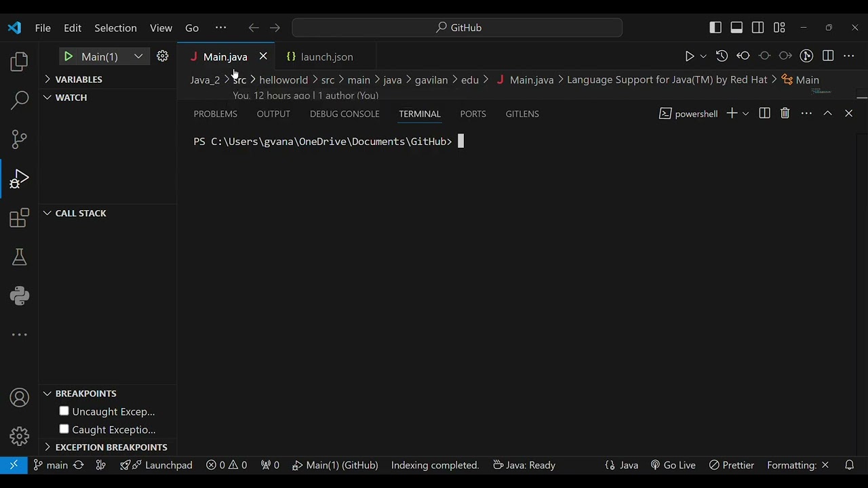Synchronize changes icon in status bar
868x488 pixels.
[x=79, y=465]
